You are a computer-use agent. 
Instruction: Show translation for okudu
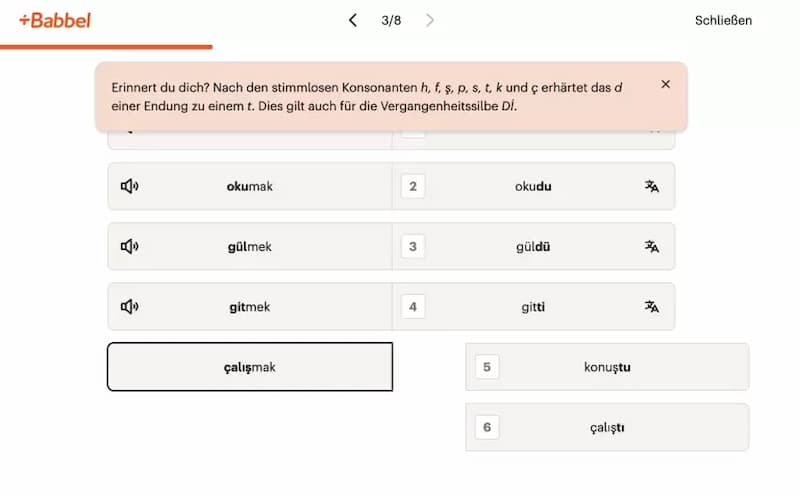pyautogui.click(x=652, y=187)
